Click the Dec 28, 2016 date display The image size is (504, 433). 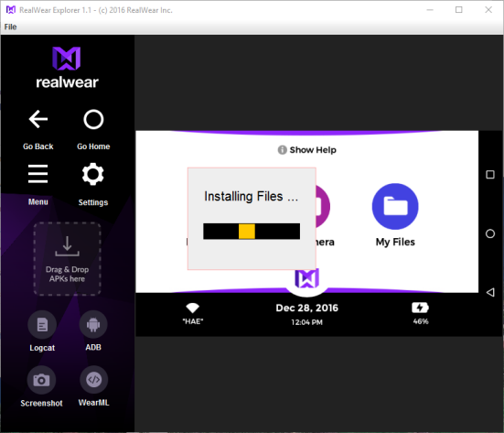coord(307,309)
